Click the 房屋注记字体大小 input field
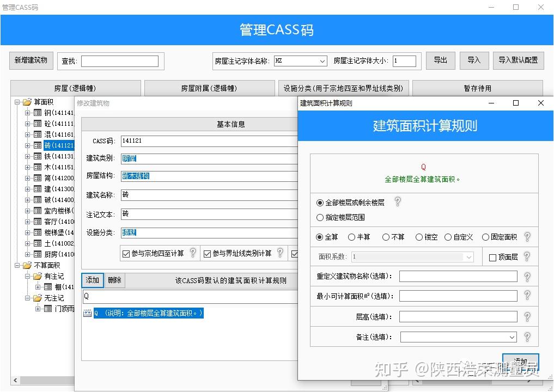554x392 pixels. tap(405, 61)
